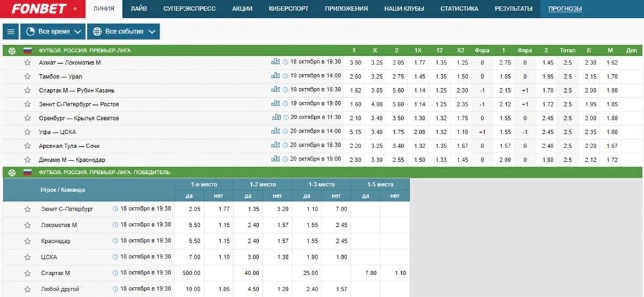Screen dimensions: 644x297
Task: Click the globe icon in Все события filter
Action: (97, 32)
